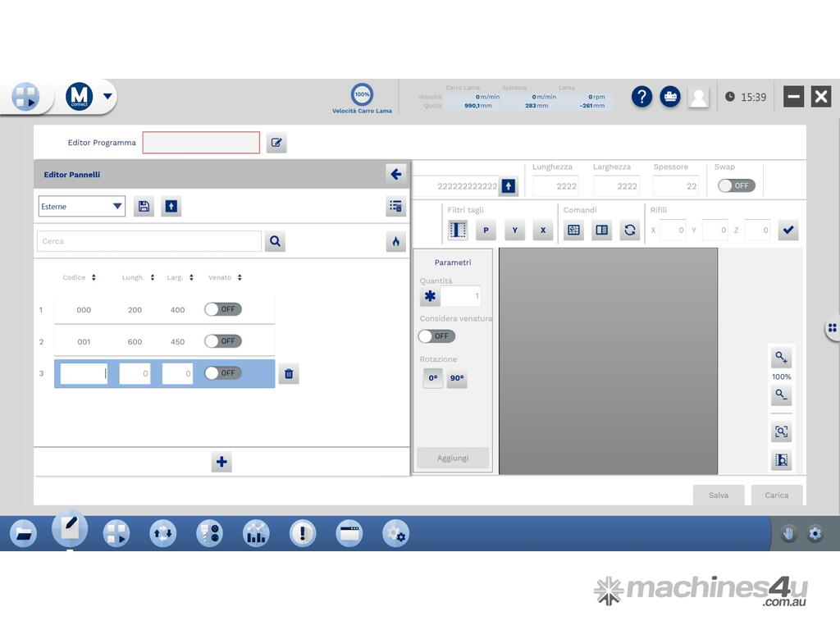Open the folder tab in bottom bar

pyautogui.click(x=23, y=534)
